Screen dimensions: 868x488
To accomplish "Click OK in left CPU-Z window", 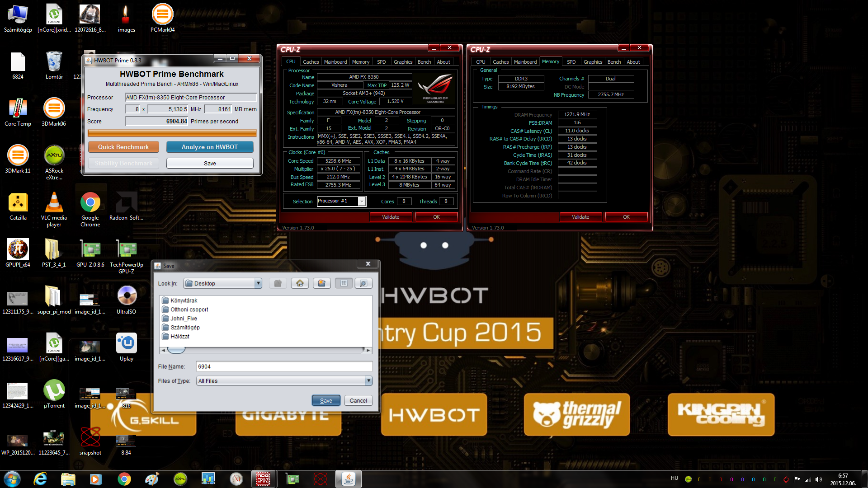I will click(436, 217).
